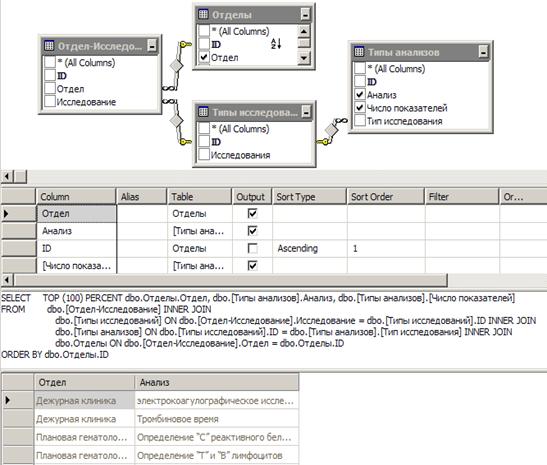Check Тип исследования column checkbox
The image size is (547, 465).
coord(360,121)
